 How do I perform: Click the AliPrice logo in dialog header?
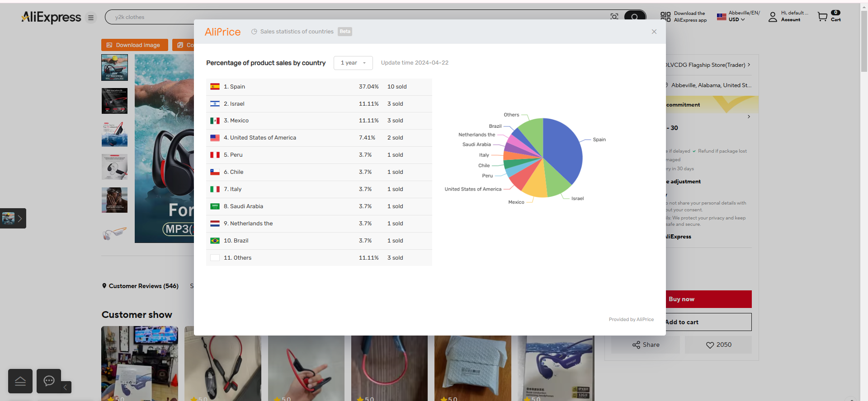coord(222,32)
